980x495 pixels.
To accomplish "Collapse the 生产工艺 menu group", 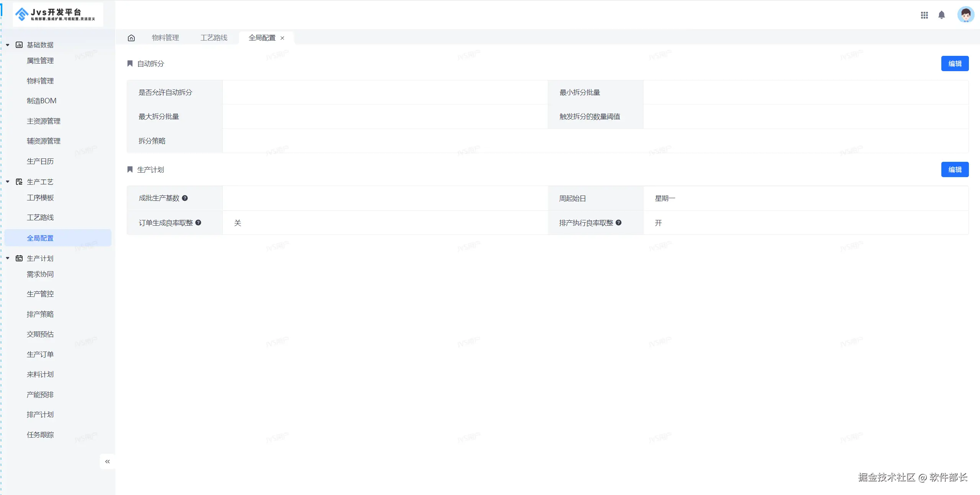I will (x=8, y=182).
